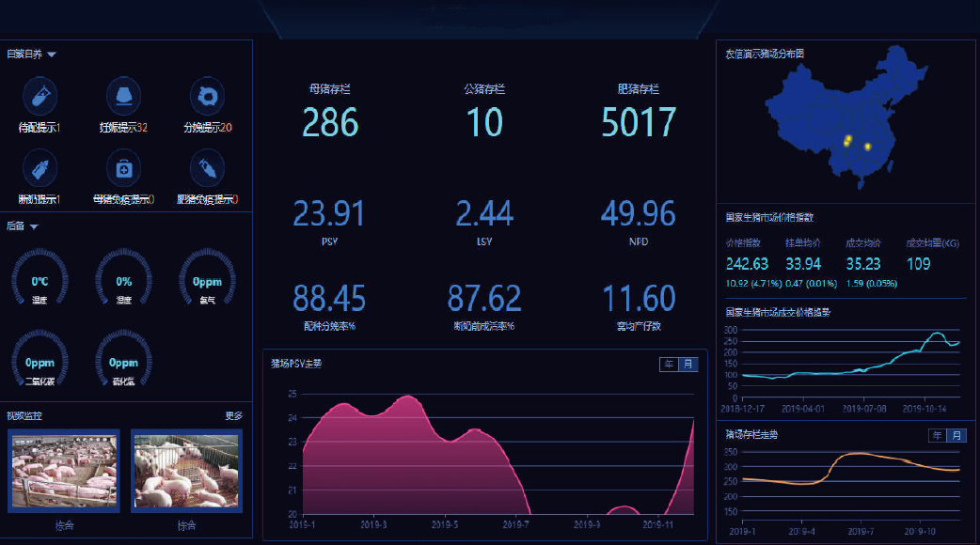980x545 pixels.
Task: Click the 肥猪存栏 value 5017
Action: click(x=639, y=123)
